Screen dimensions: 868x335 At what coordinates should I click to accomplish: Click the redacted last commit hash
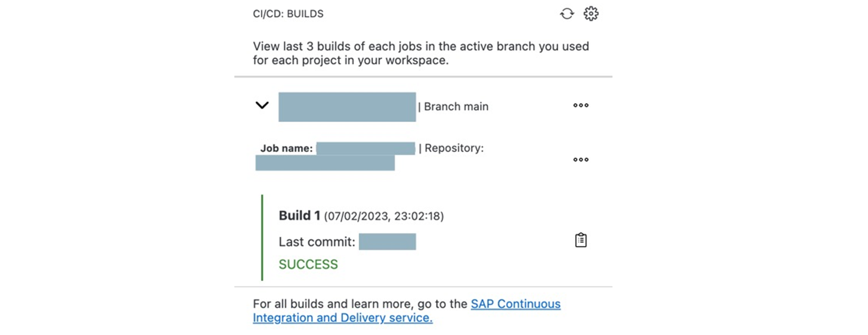(387, 242)
